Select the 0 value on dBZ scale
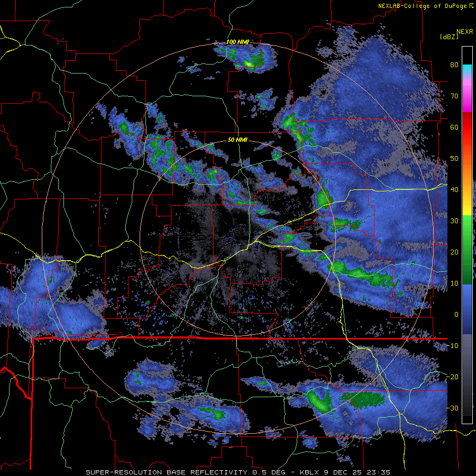 456,315
